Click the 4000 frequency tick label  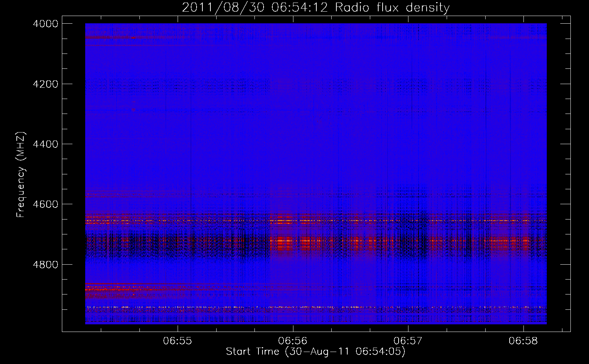(46, 24)
